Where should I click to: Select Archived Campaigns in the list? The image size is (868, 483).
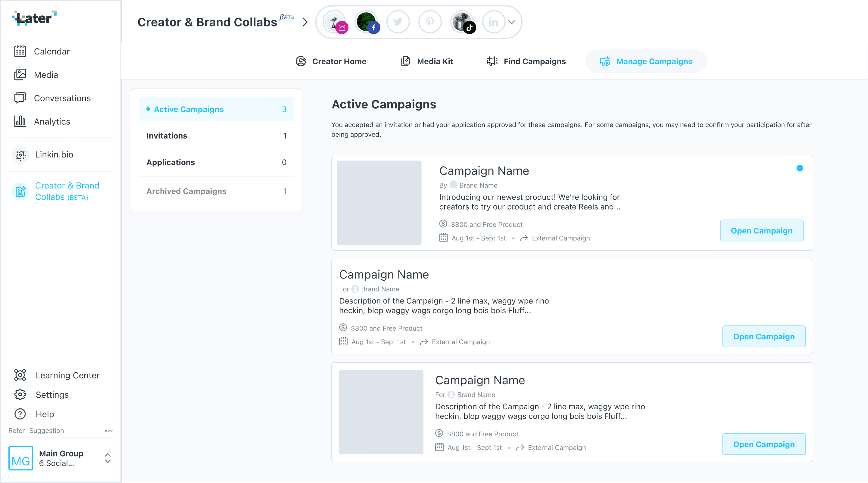click(216, 191)
